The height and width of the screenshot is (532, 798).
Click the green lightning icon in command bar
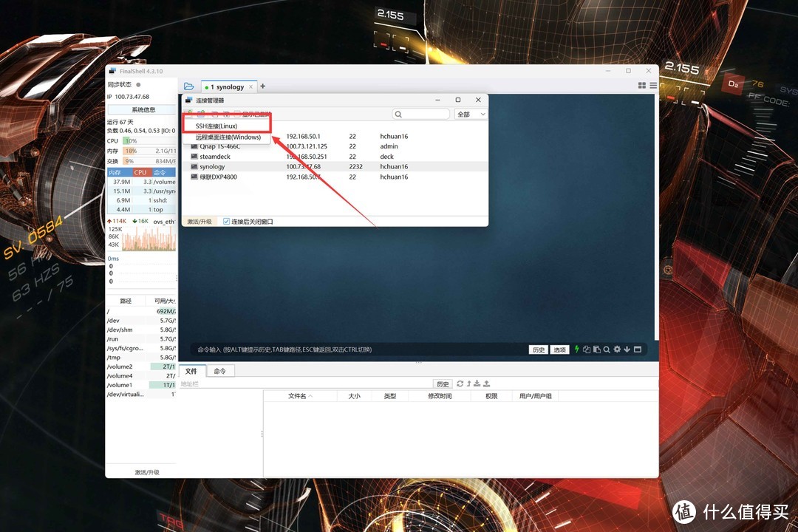(x=577, y=349)
